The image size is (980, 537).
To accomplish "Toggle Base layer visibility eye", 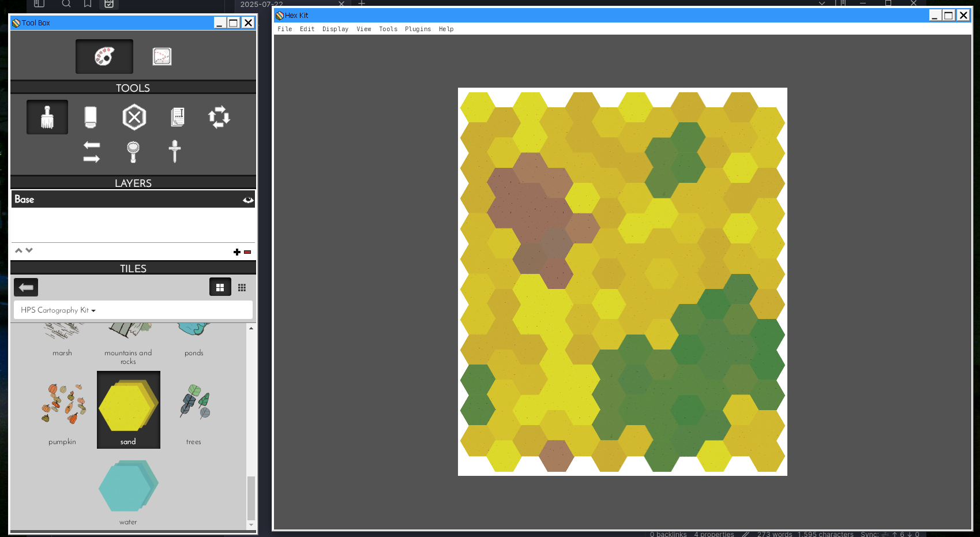I will 248,200.
